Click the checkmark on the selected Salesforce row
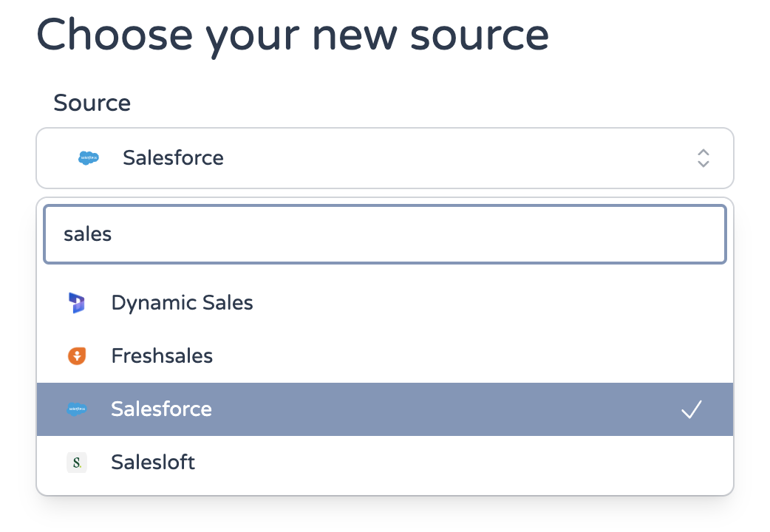770x532 pixels. click(692, 409)
